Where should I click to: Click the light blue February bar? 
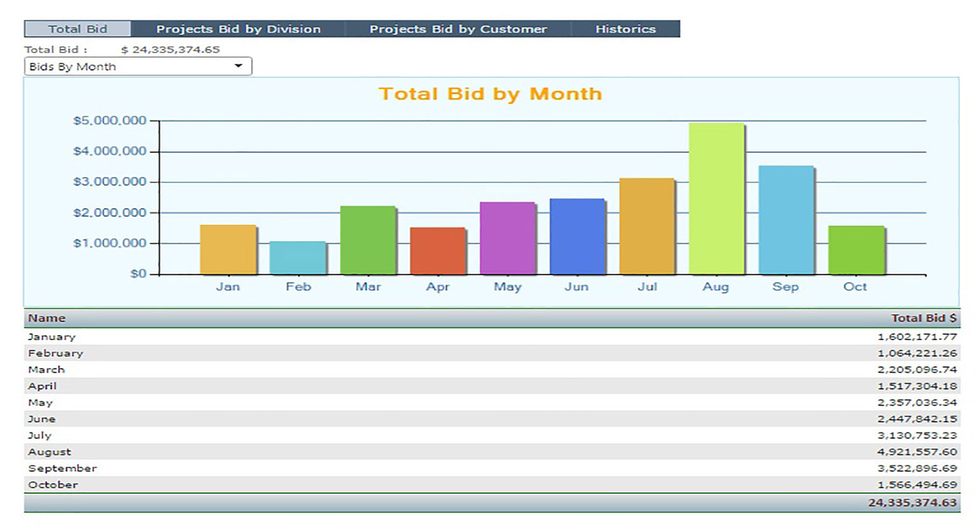pyautogui.click(x=298, y=258)
